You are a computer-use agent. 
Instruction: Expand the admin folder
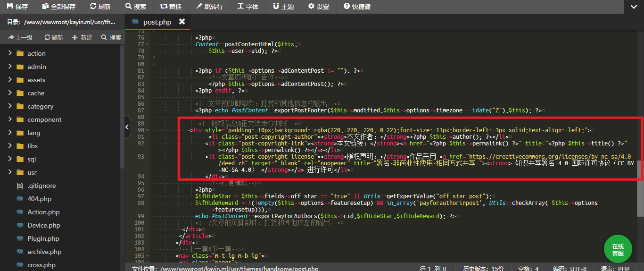click(10, 67)
